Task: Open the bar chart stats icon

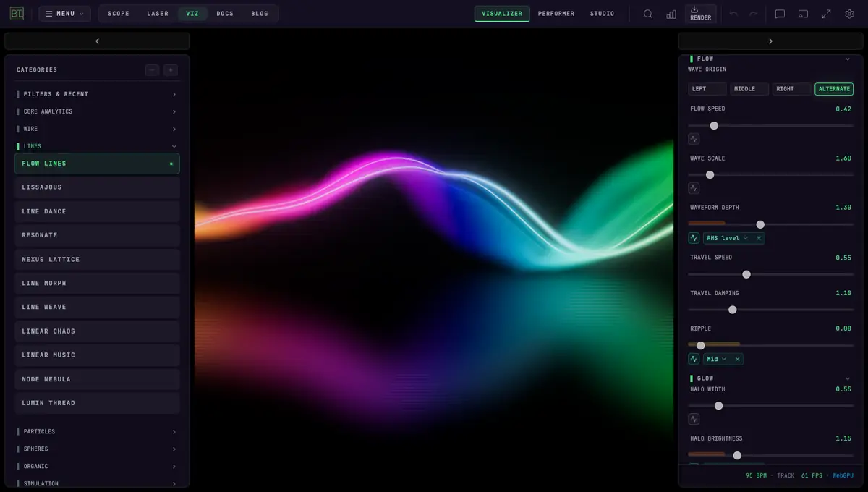Action: pos(671,14)
